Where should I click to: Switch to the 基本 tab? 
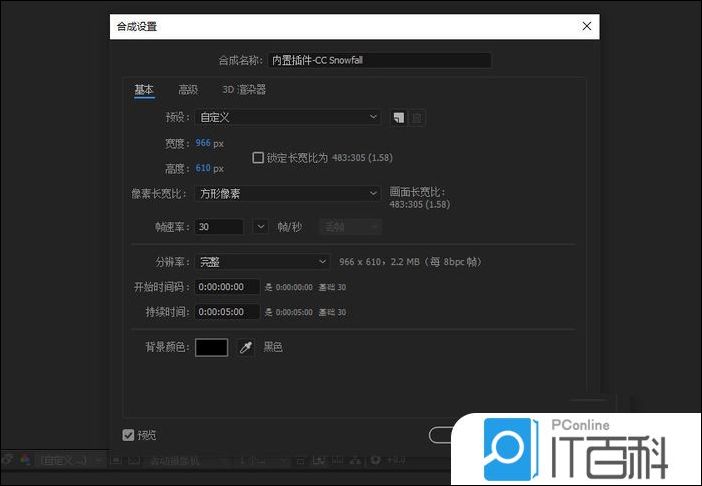coord(144,90)
